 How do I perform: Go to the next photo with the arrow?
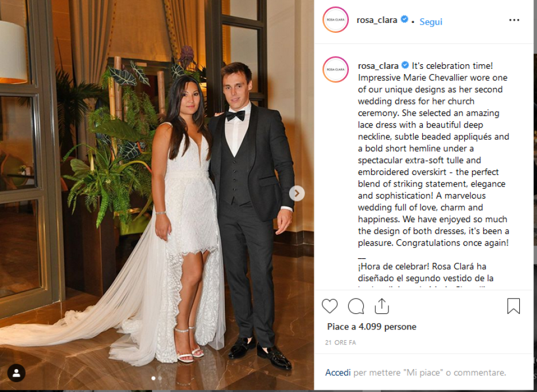click(x=297, y=193)
